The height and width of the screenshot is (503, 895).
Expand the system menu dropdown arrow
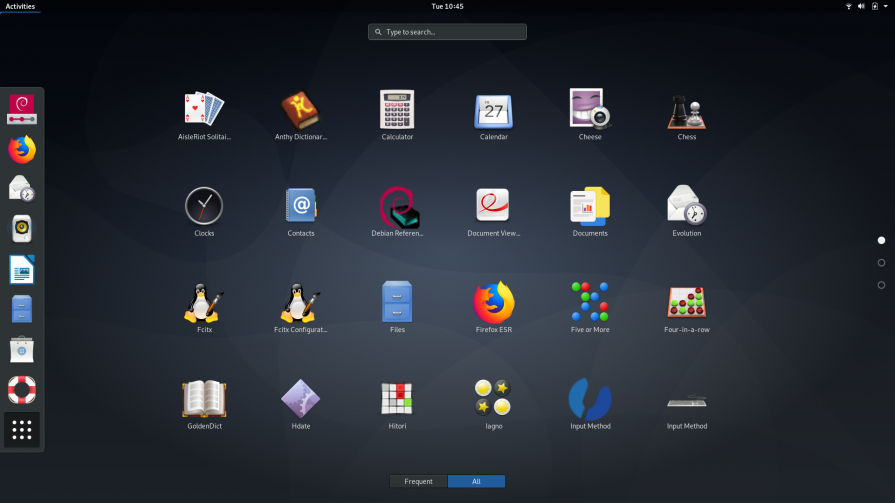click(x=886, y=6)
